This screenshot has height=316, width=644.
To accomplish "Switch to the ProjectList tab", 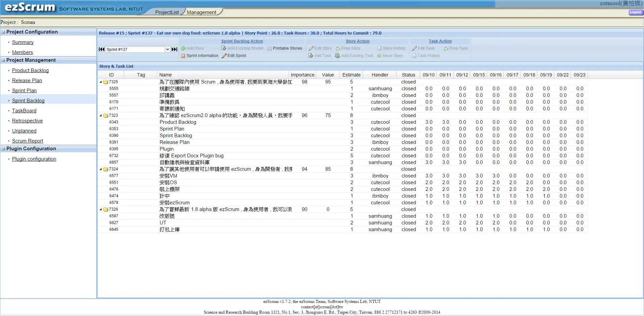I will click(x=167, y=12).
